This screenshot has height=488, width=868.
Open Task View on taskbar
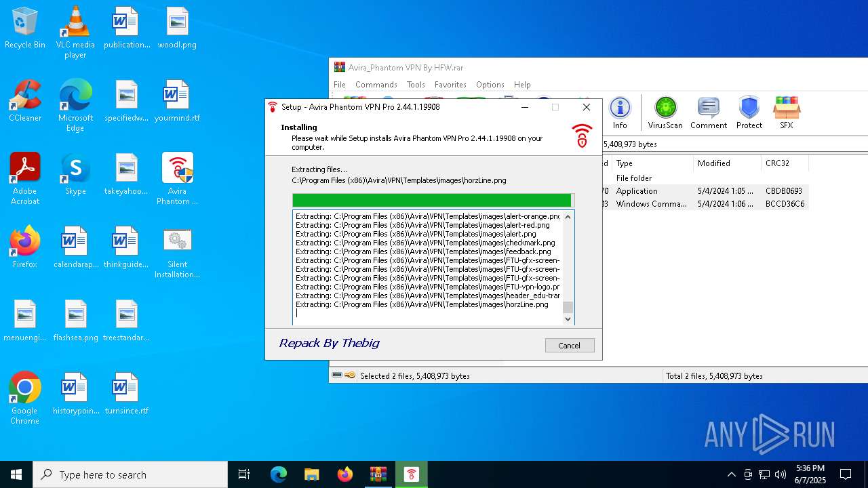pos(244,474)
